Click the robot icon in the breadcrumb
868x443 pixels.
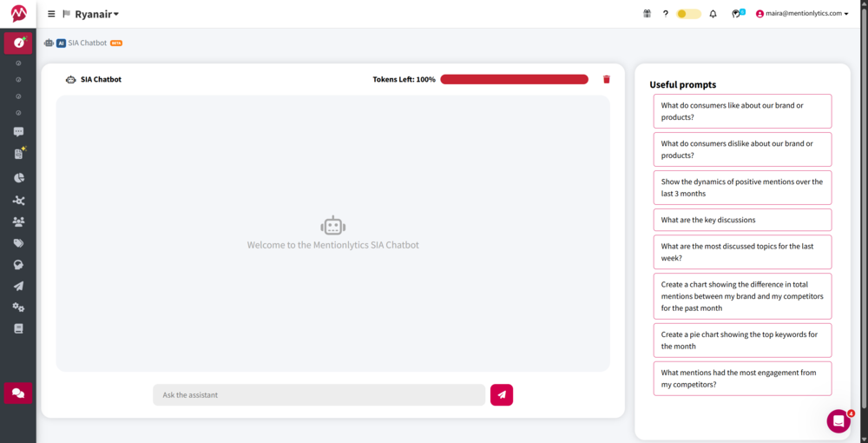49,43
